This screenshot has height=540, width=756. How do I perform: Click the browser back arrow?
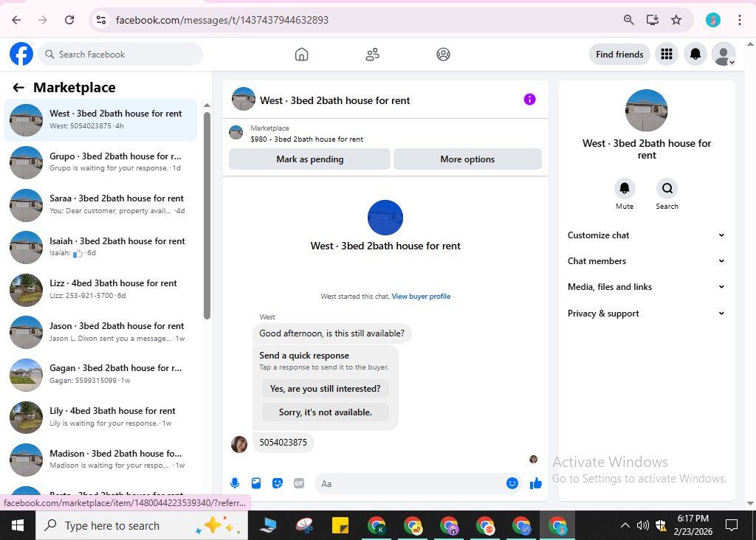16,20
